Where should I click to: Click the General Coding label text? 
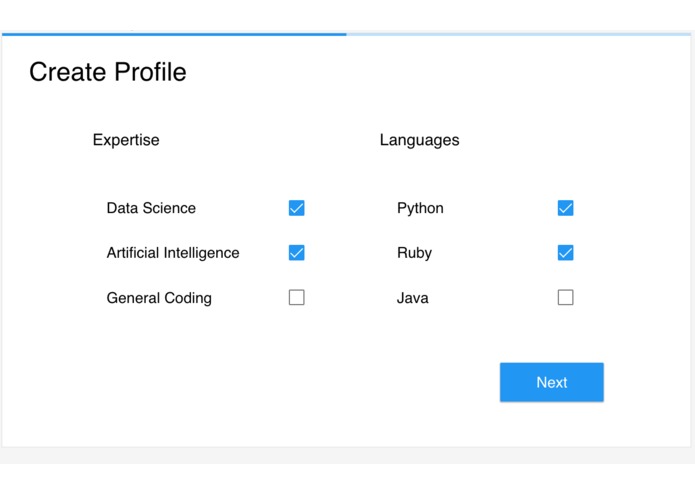coord(159,298)
